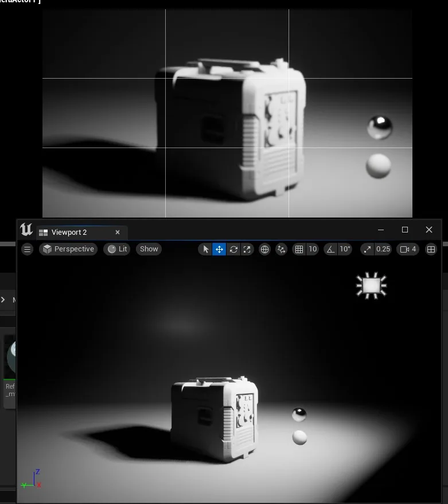Minimize the Viewport 2 window
The image size is (448, 504).
tap(381, 230)
